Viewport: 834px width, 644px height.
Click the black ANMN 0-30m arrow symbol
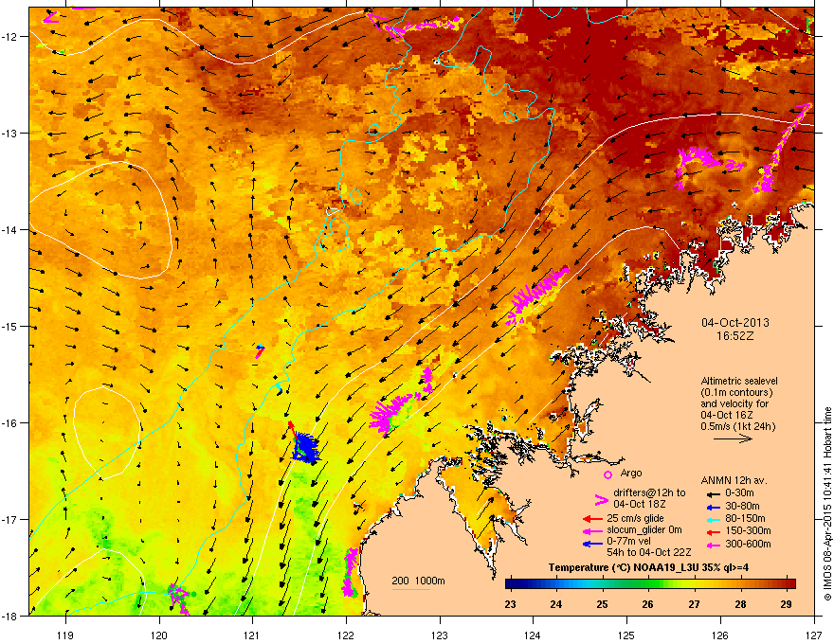[713, 493]
